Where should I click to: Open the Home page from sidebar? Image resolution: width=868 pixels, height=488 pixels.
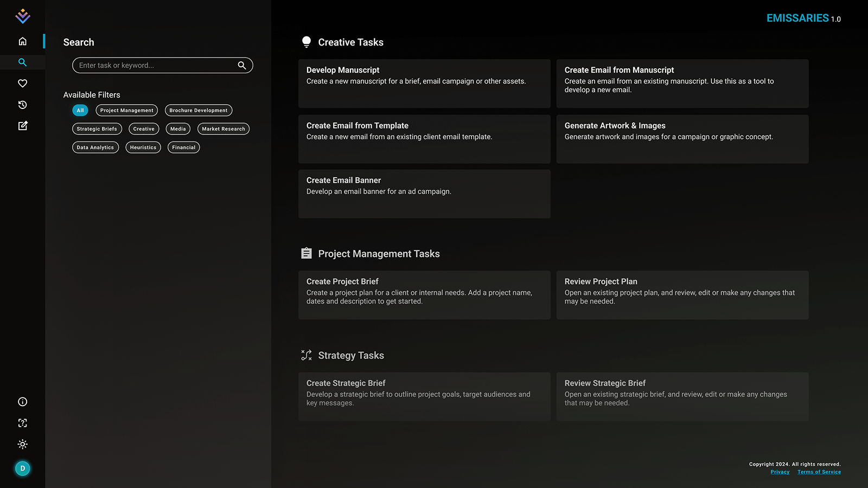point(22,41)
